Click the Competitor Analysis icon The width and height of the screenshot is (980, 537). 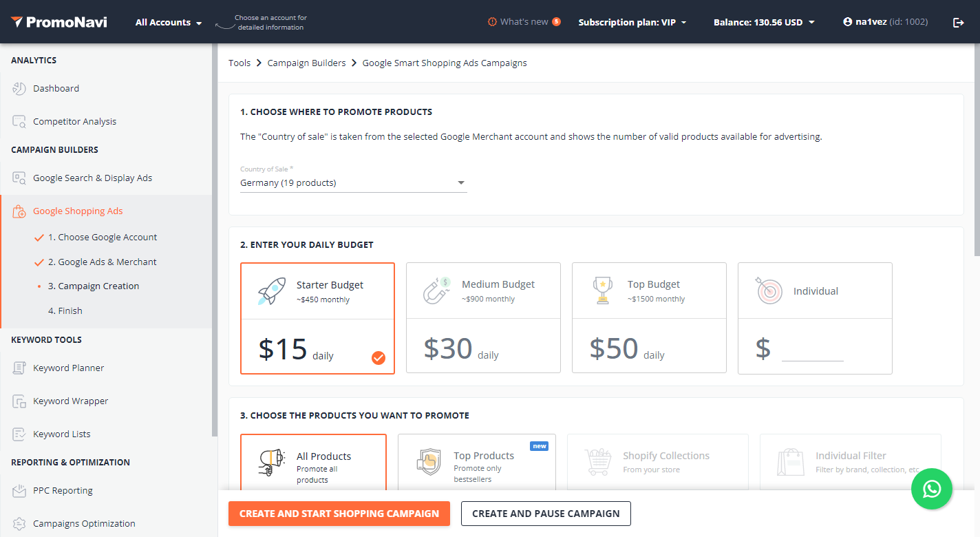19,121
